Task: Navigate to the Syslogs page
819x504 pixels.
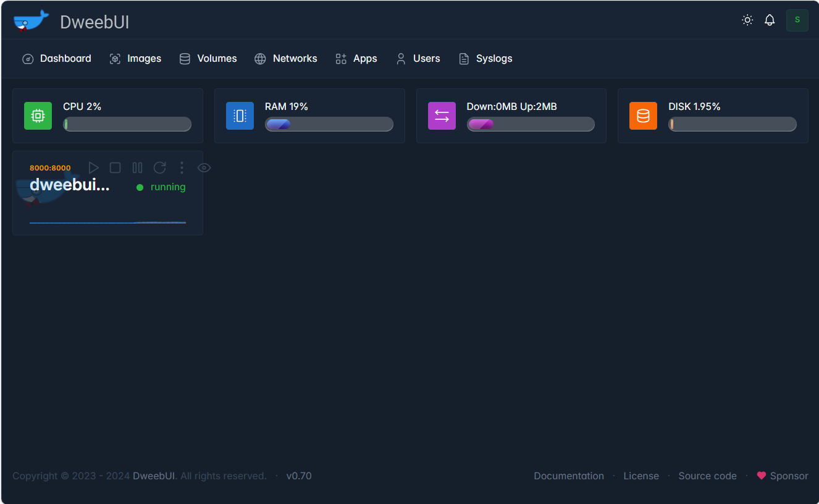Action: coord(485,59)
